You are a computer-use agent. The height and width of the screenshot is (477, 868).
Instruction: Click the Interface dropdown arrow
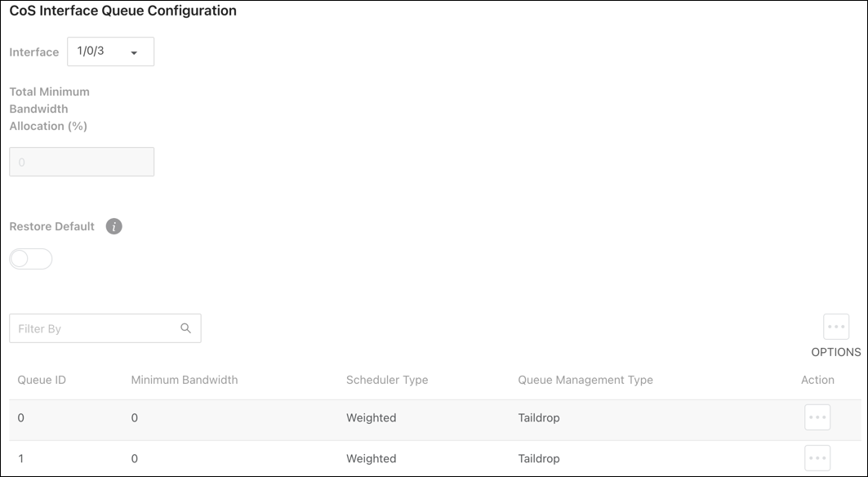click(x=134, y=53)
